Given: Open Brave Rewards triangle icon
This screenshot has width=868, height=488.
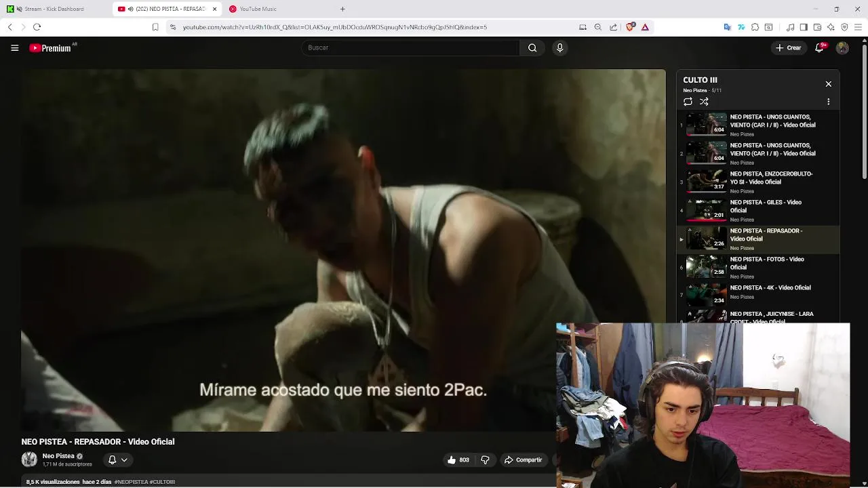Looking at the screenshot, I should click(645, 27).
